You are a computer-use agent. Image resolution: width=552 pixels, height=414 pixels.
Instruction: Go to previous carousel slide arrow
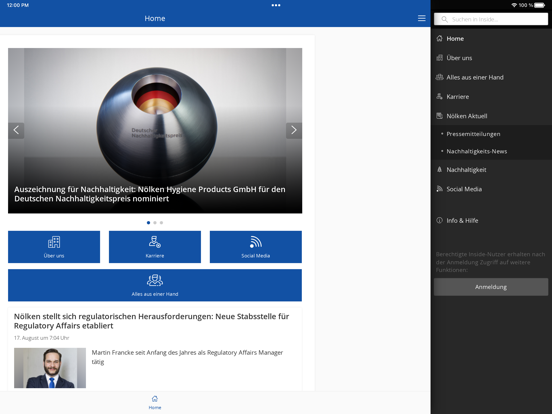click(16, 130)
